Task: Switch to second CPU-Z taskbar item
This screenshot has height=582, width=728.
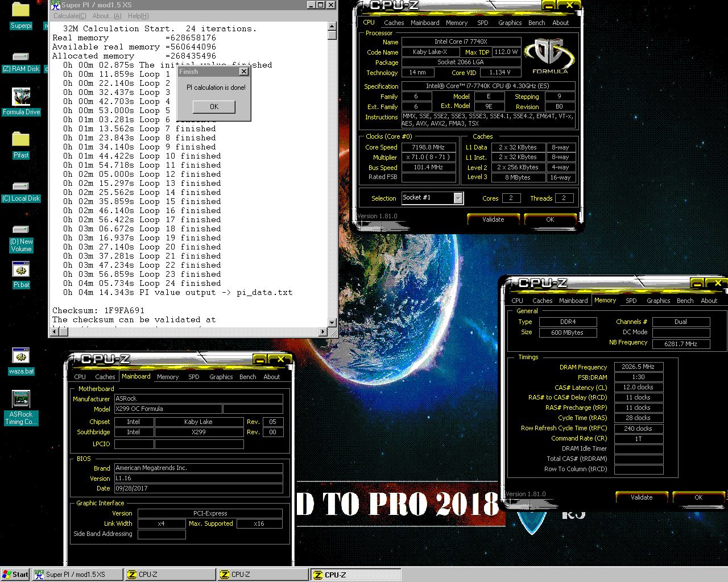Action: pyautogui.click(x=262, y=575)
